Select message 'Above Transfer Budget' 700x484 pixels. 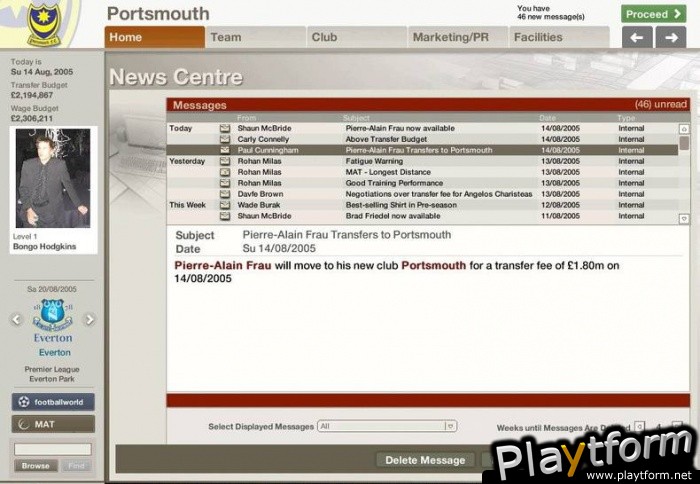tap(386, 139)
